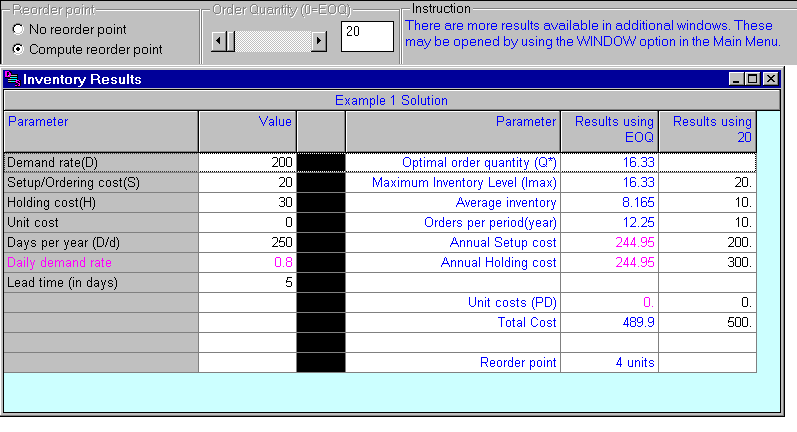The width and height of the screenshot is (797, 432).
Task: Click the Inventory Results window icon
Action: pos(12,79)
